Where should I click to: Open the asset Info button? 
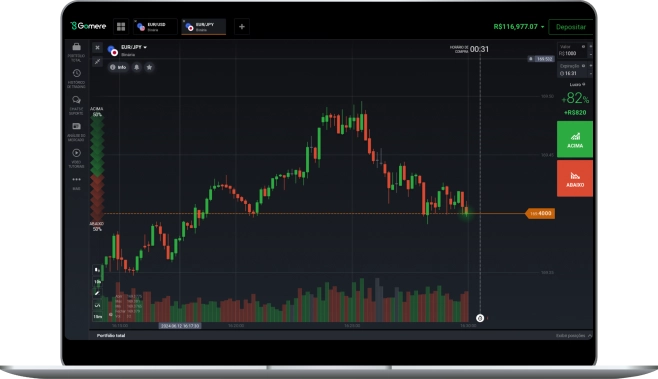pyautogui.click(x=118, y=67)
